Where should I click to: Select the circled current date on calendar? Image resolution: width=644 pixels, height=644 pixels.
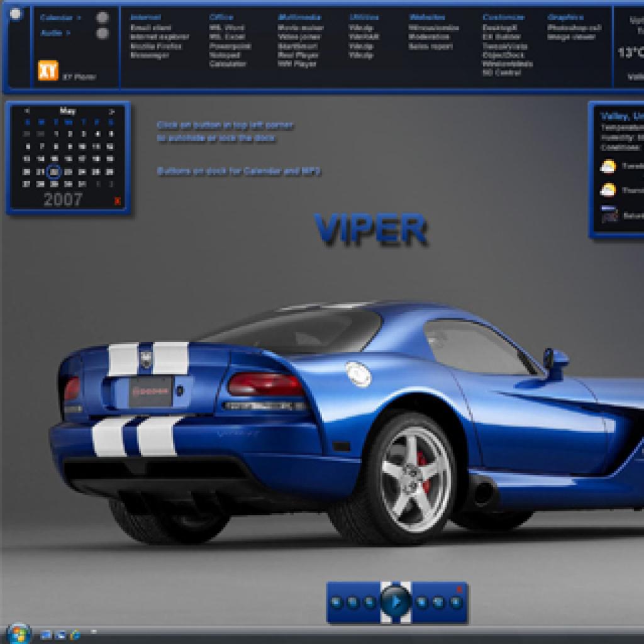click(54, 172)
